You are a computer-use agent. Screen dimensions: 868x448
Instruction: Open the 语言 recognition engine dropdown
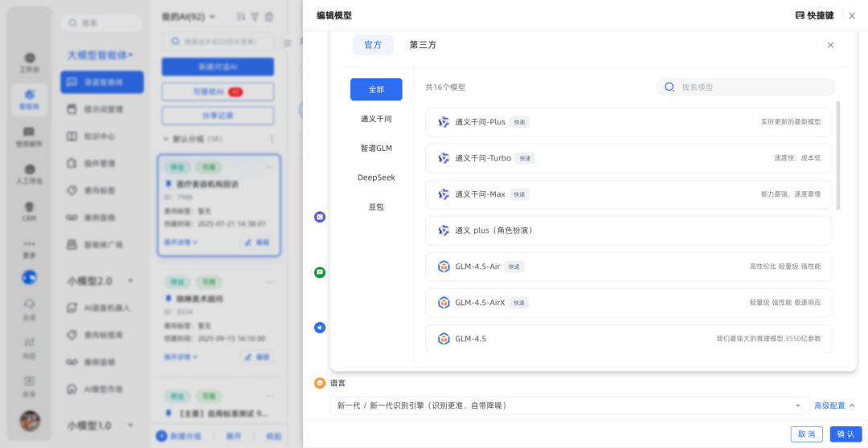tap(569, 405)
